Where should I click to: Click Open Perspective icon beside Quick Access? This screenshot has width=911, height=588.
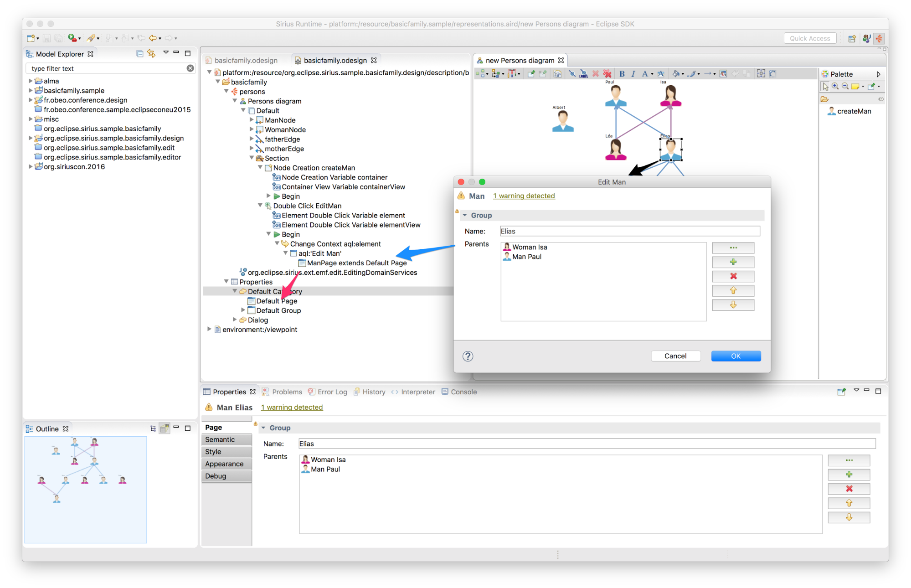point(852,39)
